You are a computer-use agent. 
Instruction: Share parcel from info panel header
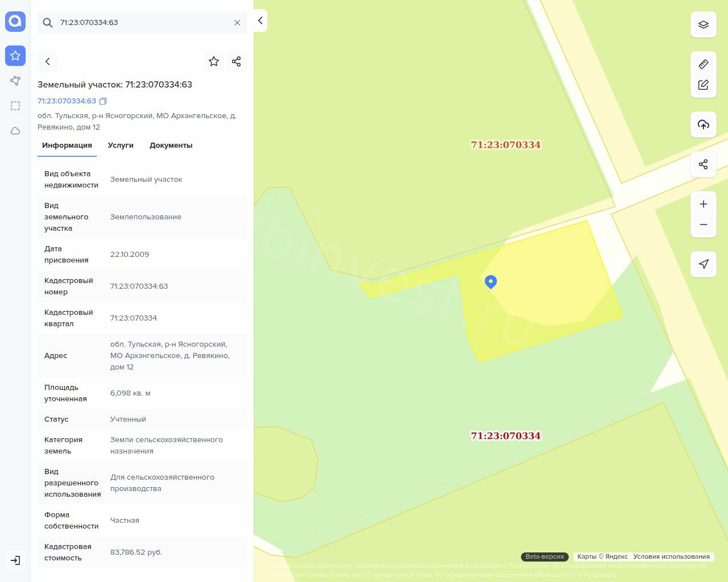point(237,61)
